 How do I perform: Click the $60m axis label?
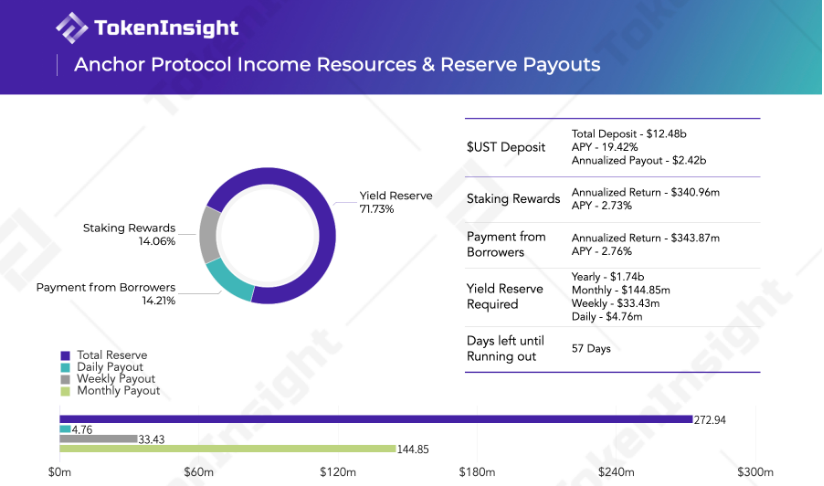coord(199,472)
